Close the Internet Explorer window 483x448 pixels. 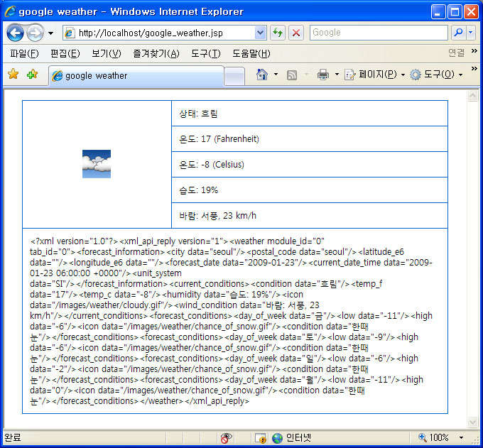(472, 12)
